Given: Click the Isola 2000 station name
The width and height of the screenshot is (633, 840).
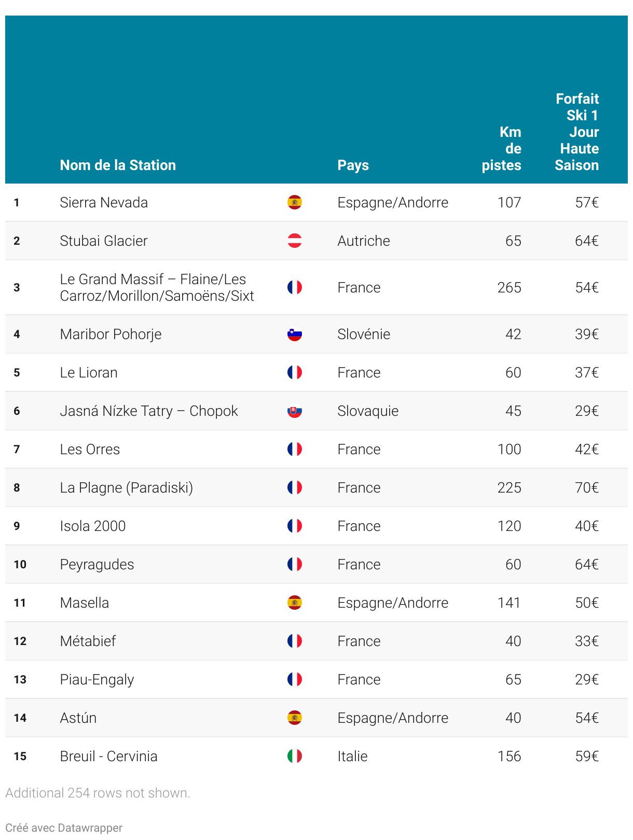Looking at the screenshot, I should pyautogui.click(x=93, y=526).
